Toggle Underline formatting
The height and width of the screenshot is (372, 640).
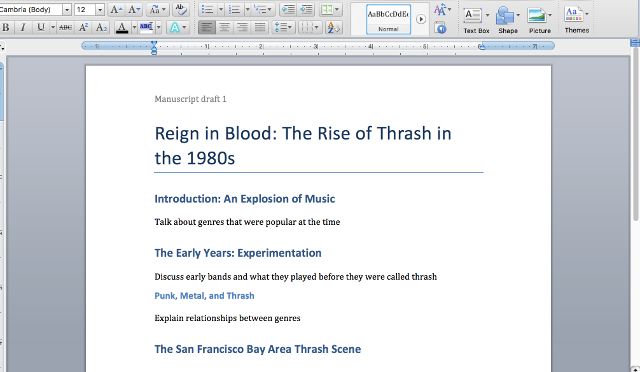tap(41, 27)
